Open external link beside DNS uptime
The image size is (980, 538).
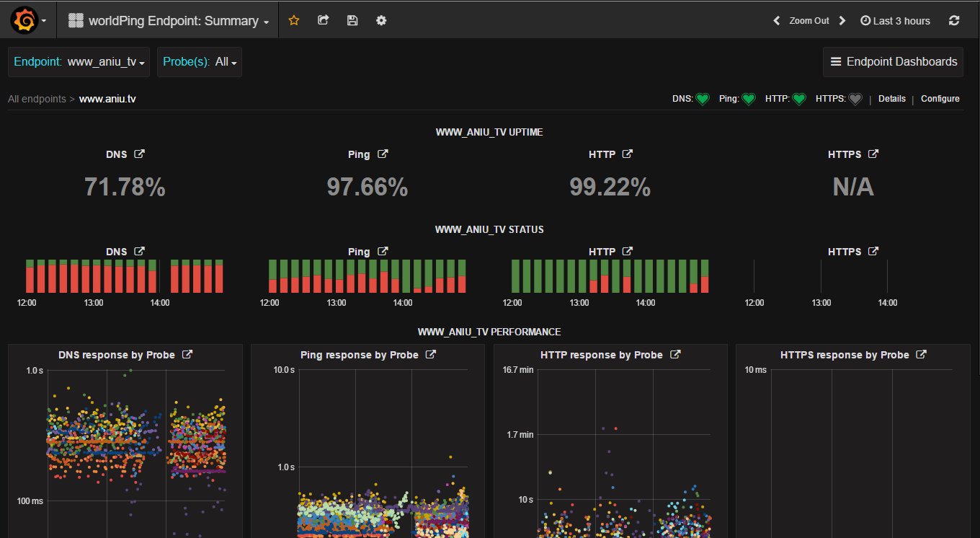140,154
